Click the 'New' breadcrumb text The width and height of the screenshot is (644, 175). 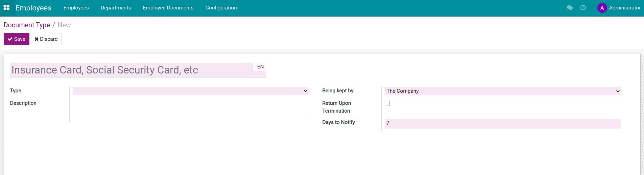[x=64, y=25]
